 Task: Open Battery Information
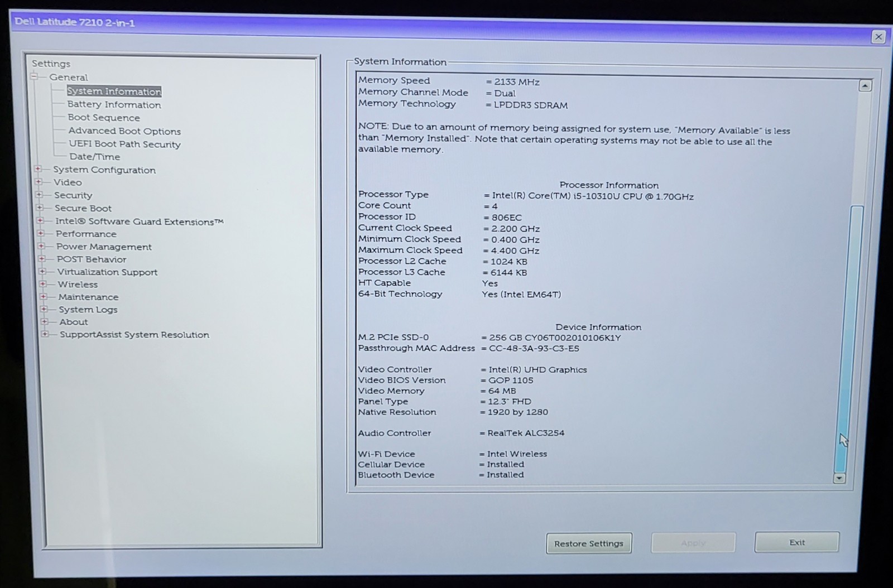click(114, 105)
